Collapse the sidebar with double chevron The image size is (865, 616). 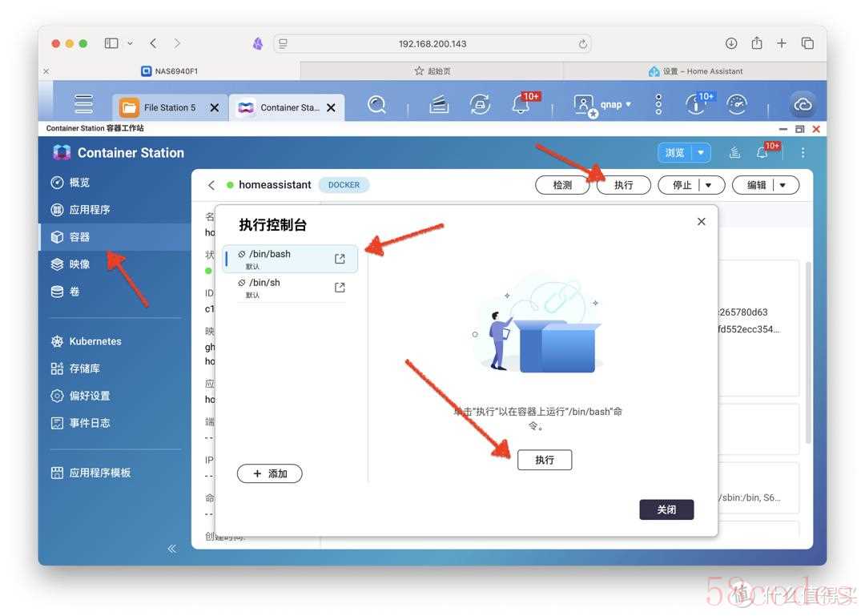171,548
